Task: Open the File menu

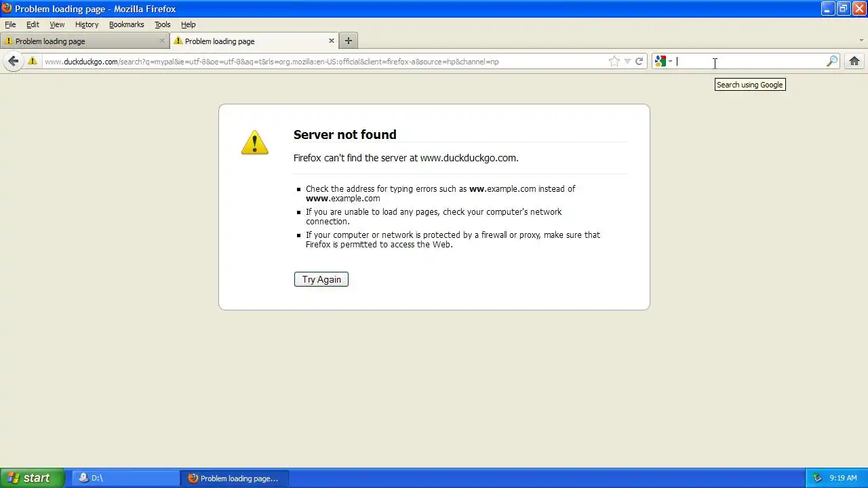Action: pos(10,24)
